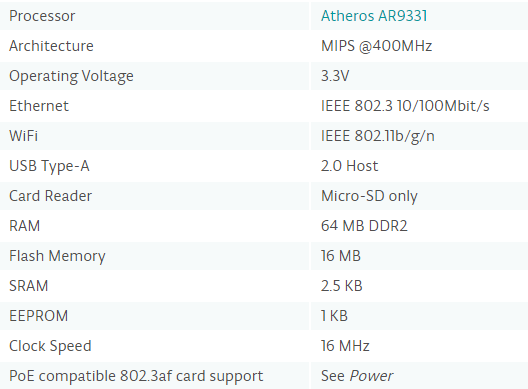This screenshot has width=528, height=389.
Task: Click the WiFi row label
Action: coord(23,136)
